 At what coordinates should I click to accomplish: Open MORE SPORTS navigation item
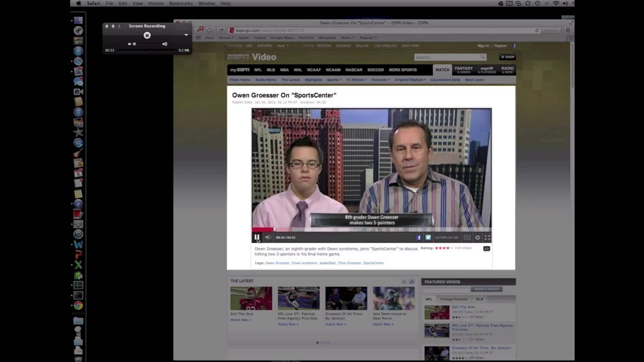(x=403, y=70)
